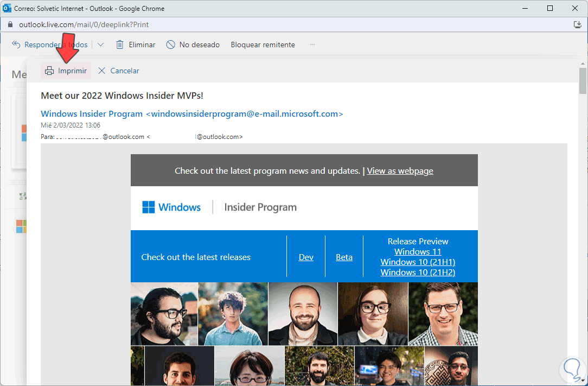
Task: Select the trash icon for Eliminar
Action: pyautogui.click(x=120, y=45)
